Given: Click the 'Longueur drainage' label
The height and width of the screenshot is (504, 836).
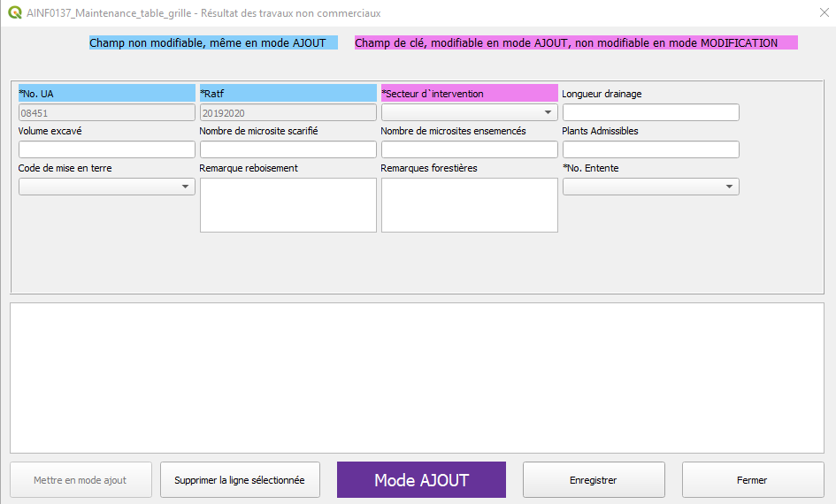Looking at the screenshot, I should coord(602,94).
